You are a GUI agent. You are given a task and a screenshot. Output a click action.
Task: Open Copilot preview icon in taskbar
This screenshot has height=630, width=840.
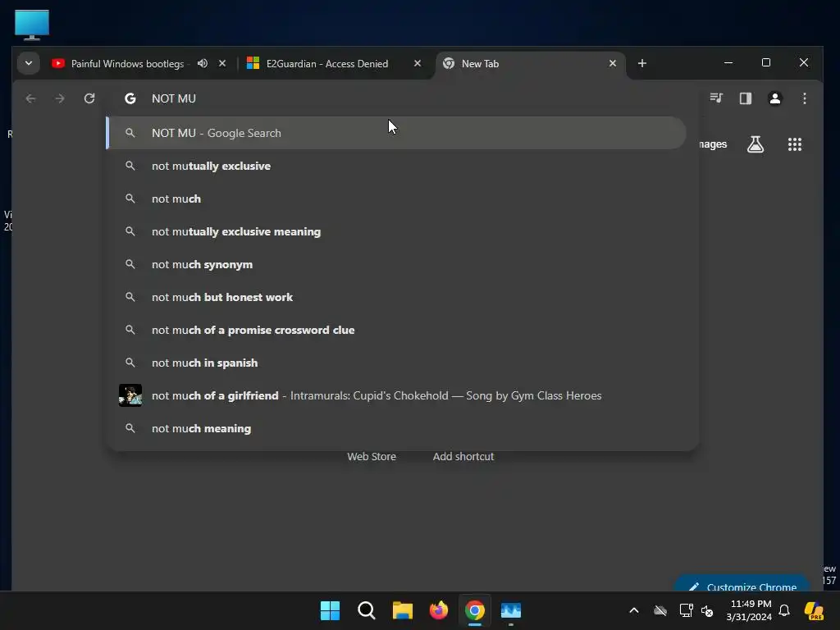pos(814,610)
